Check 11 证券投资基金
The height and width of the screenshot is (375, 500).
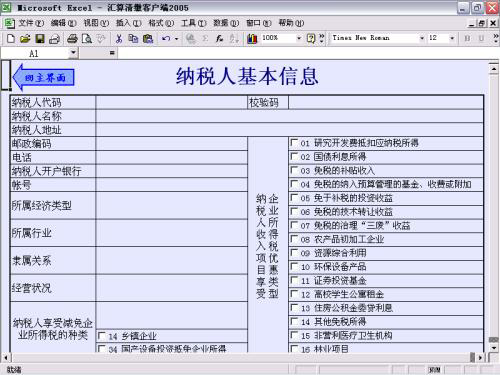(x=294, y=280)
